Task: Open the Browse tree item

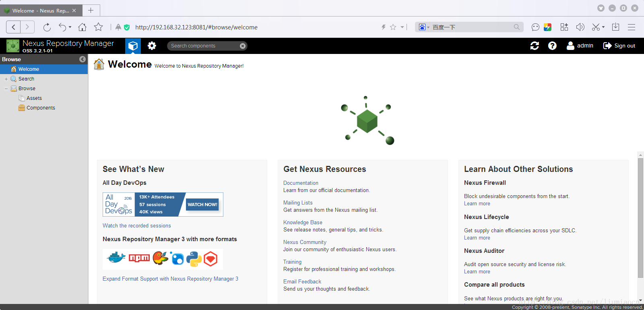Action: (27, 89)
